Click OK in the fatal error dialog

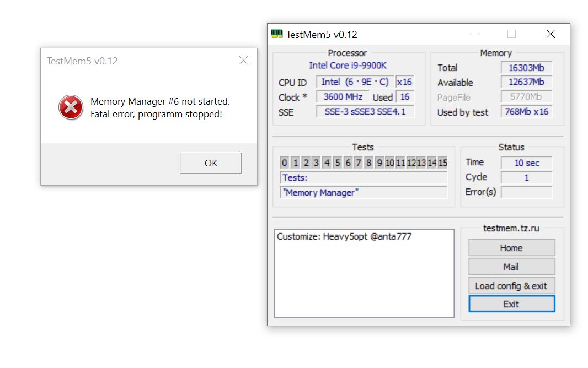coord(211,163)
